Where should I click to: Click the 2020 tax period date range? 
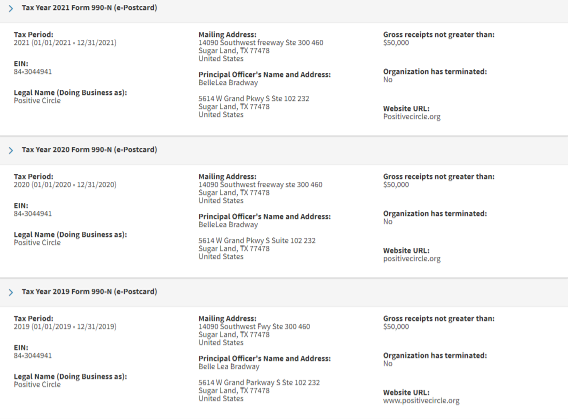[65, 185]
